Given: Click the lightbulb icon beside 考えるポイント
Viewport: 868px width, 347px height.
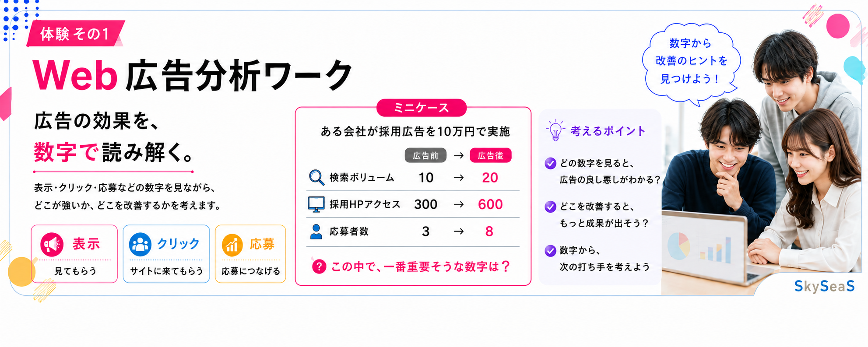Looking at the screenshot, I should click(555, 130).
